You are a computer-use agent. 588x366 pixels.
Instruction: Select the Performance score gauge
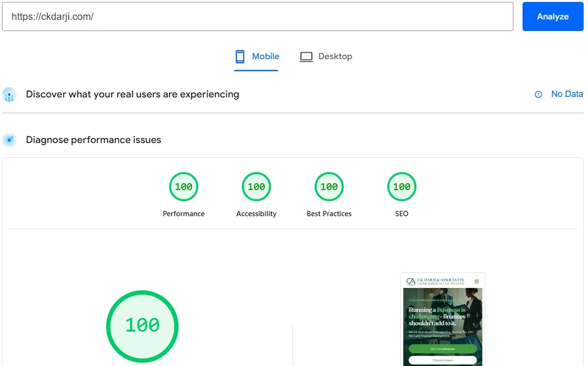click(x=184, y=187)
